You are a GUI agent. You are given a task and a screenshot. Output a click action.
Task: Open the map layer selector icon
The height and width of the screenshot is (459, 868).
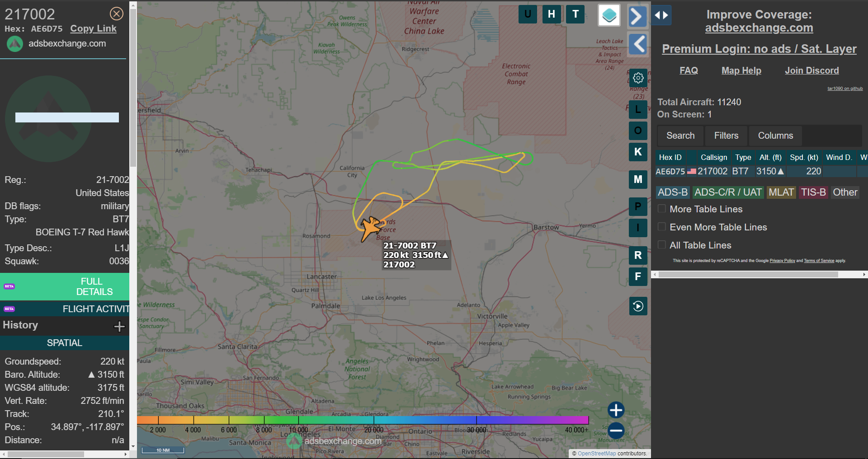609,15
